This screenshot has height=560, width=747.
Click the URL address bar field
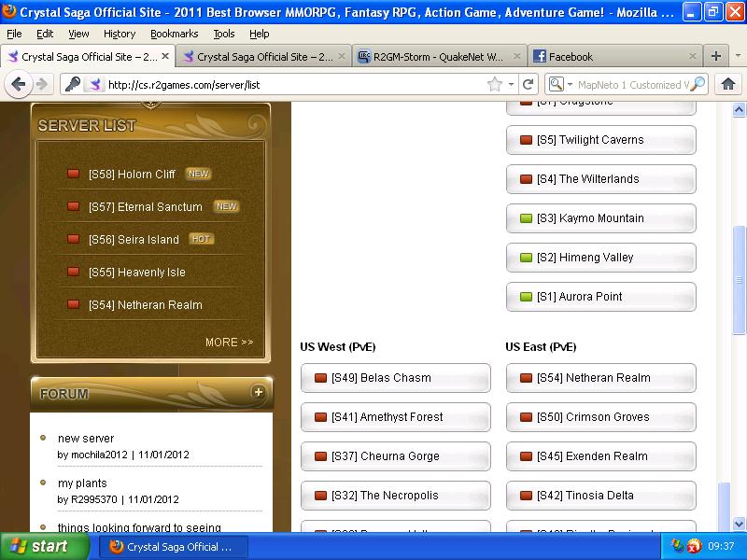289,84
